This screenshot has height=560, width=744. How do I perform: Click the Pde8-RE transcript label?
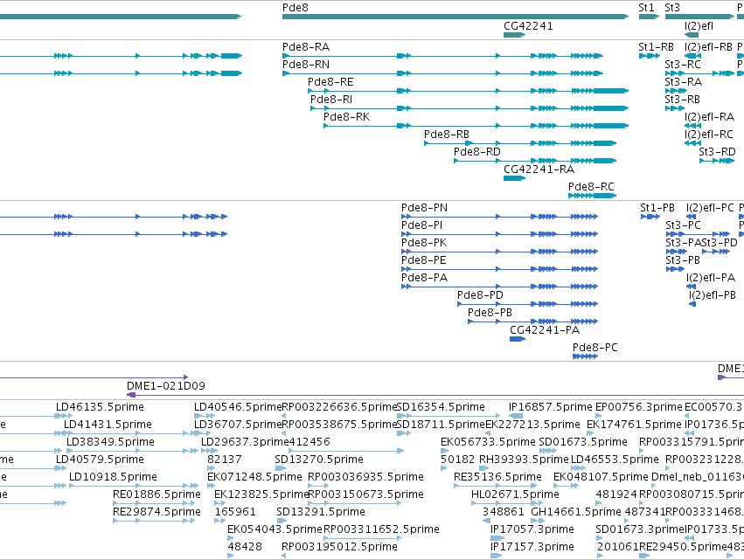pyautogui.click(x=330, y=82)
